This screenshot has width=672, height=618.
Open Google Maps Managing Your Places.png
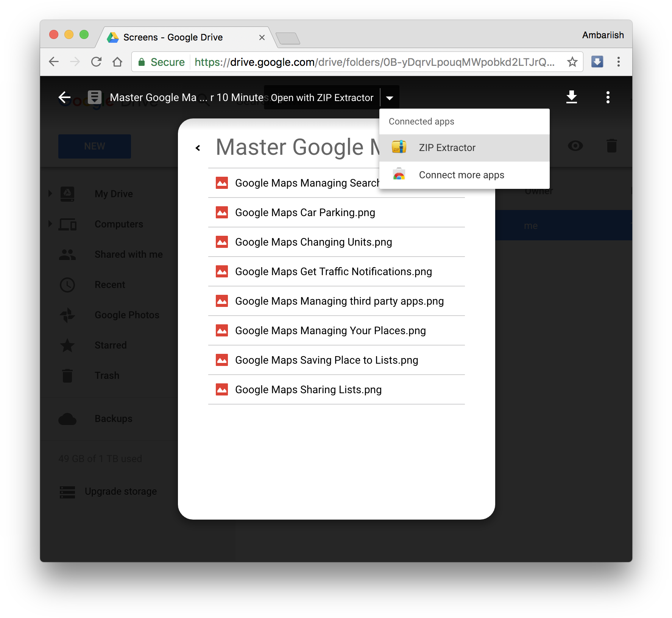pyautogui.click(x=336, y=331)
